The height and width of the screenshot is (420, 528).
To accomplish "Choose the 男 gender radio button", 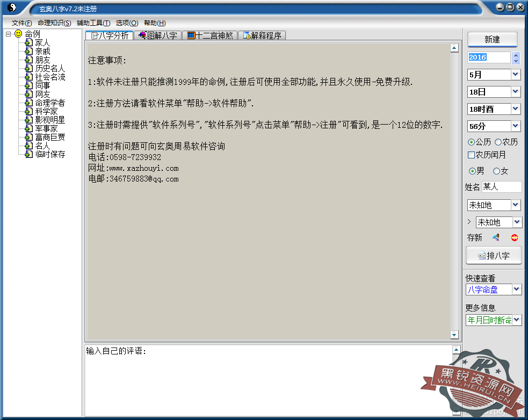I will [472, 171].
